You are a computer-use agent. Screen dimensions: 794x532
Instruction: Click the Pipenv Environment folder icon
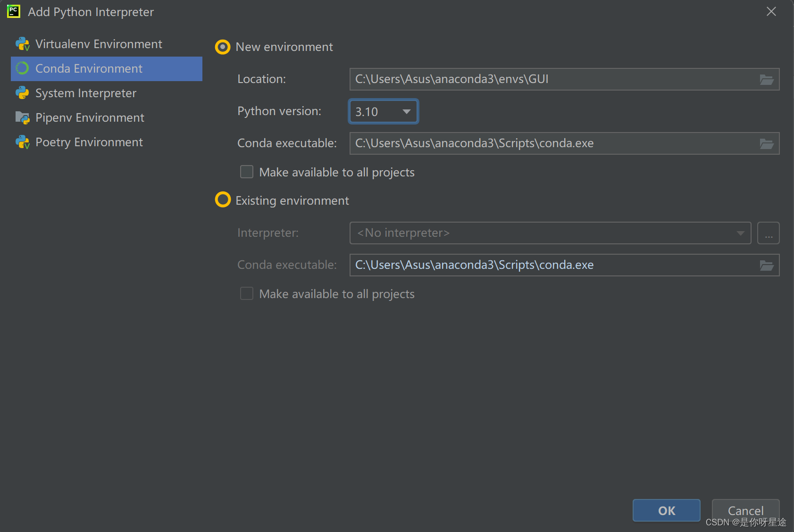click(22, 117)
